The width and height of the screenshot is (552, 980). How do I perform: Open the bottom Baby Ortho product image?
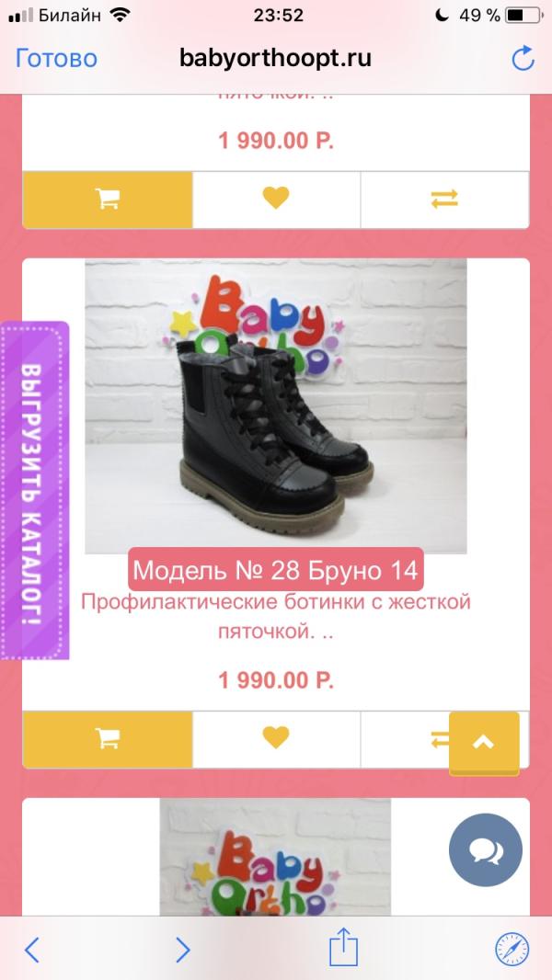coord(275,857)
